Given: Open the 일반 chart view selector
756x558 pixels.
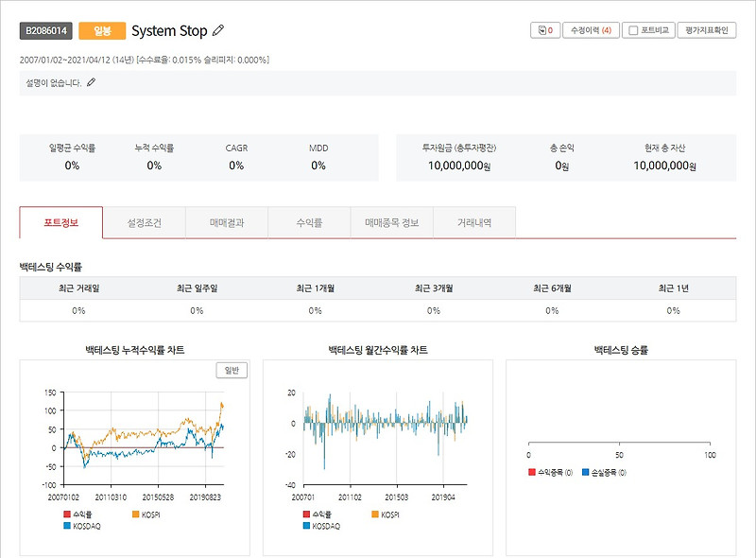Looking at the screenshot, I should 233,370.
